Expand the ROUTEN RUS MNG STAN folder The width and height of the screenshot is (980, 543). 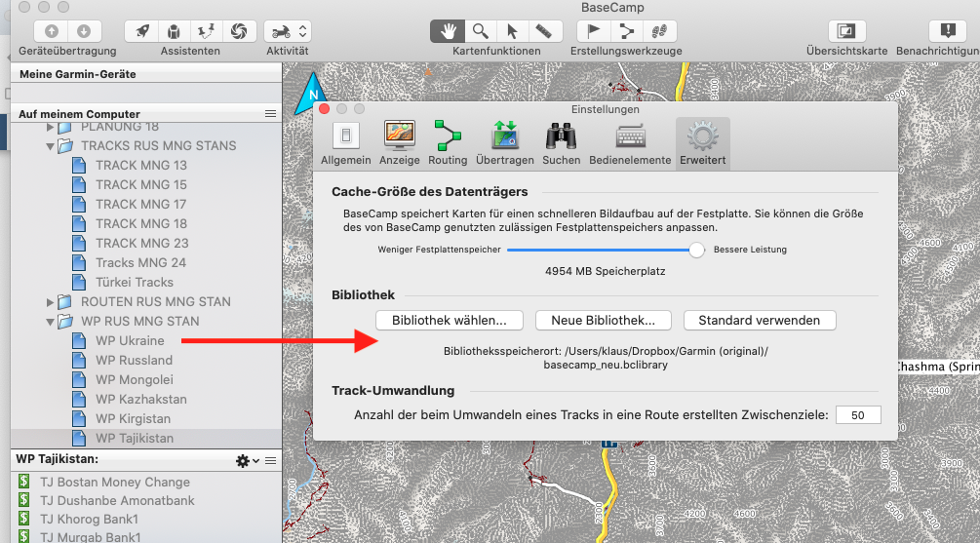[x=50, y=302]
